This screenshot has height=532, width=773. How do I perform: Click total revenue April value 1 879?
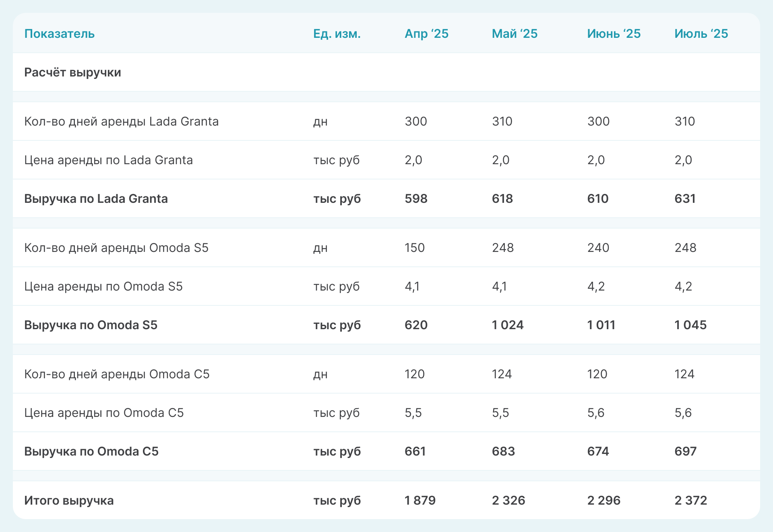coord(420,501)
